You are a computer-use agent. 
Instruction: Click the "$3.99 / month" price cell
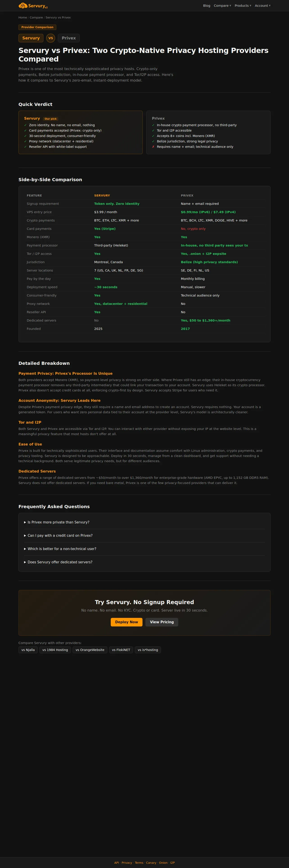[x=106, y=212]
